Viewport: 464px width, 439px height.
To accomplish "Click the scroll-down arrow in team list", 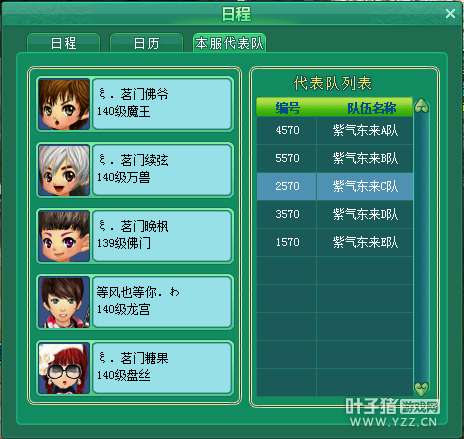I will tap(421, 388).
